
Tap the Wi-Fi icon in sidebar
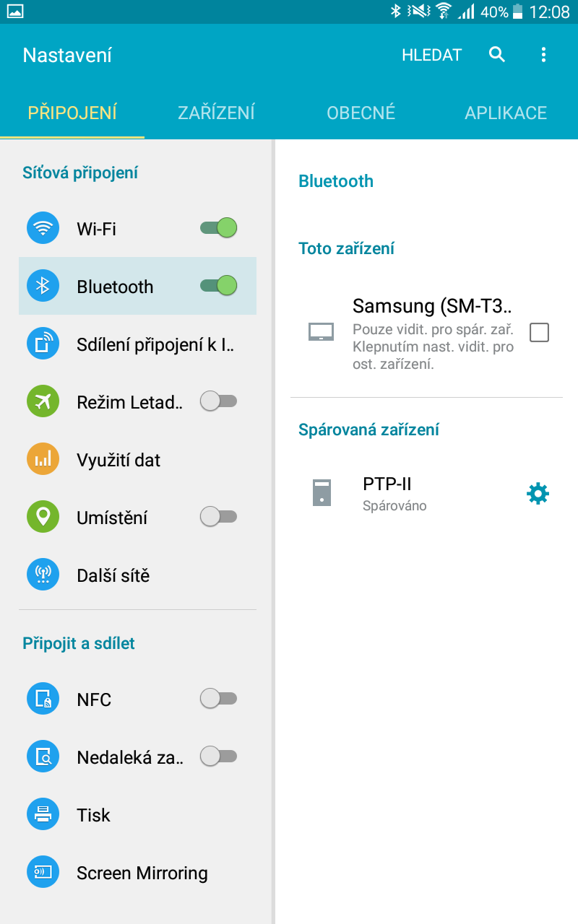[x=43, y=229]
